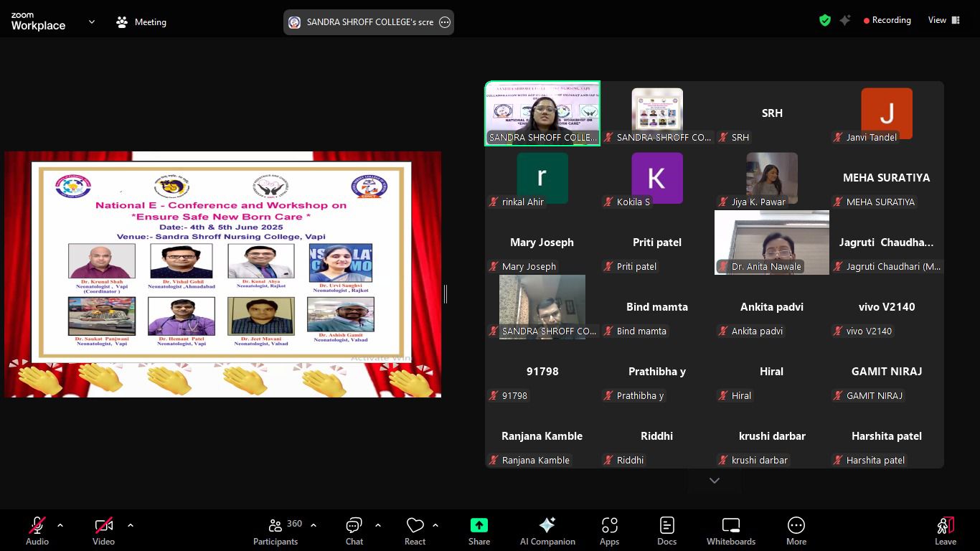
Task: Open screen share options ellipsis menu
Action: tap(445, 22)
